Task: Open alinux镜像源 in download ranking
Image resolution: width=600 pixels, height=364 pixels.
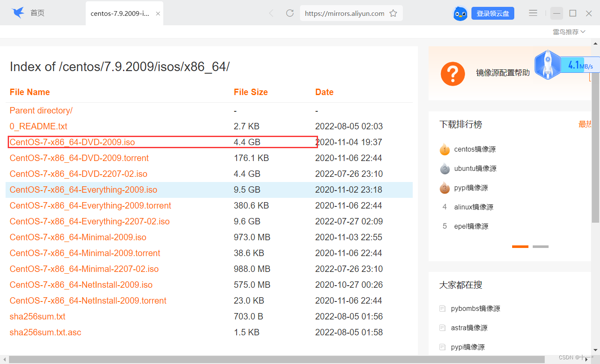Action: point(474,207)
